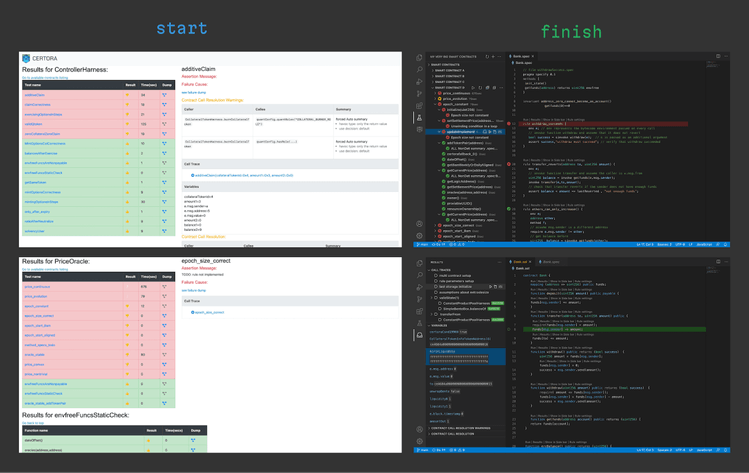Open the Search icon in top editor's activity bar
Image resolution: width=749 pixels, height=473 pixels.
coord(419,70)
